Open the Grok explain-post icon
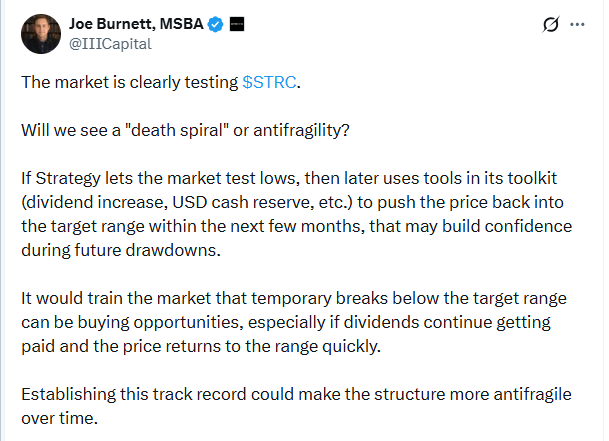 click(x=551, y=24)
